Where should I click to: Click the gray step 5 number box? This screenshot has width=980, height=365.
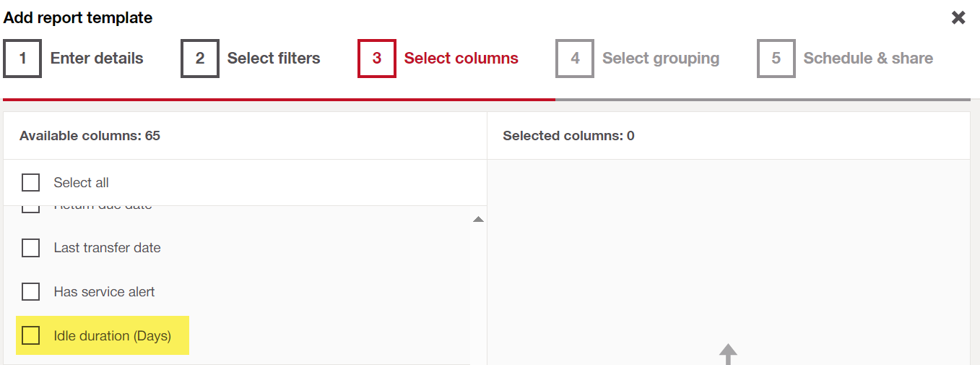[776, 59]
